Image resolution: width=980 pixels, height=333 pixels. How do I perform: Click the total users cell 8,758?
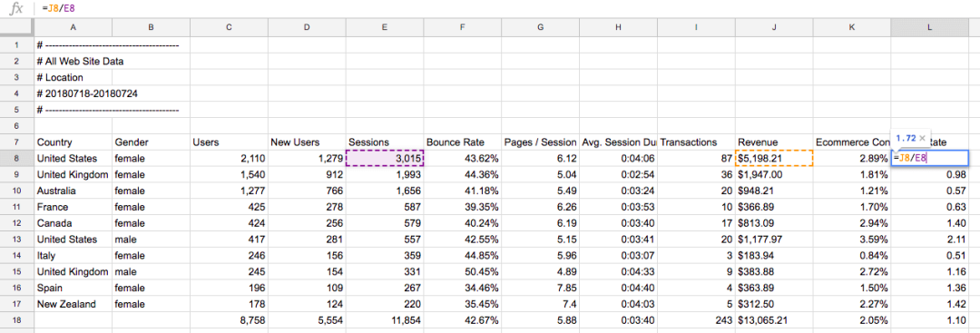(229, 320)
